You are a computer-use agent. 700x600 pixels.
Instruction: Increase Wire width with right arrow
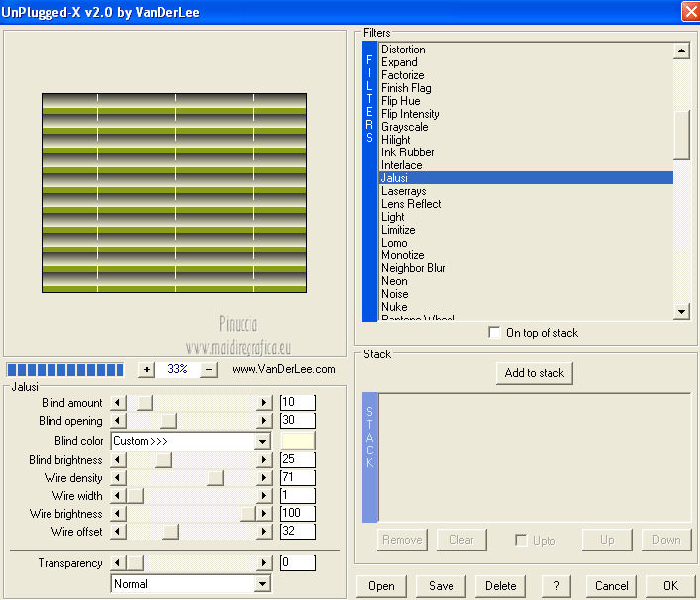264,495
